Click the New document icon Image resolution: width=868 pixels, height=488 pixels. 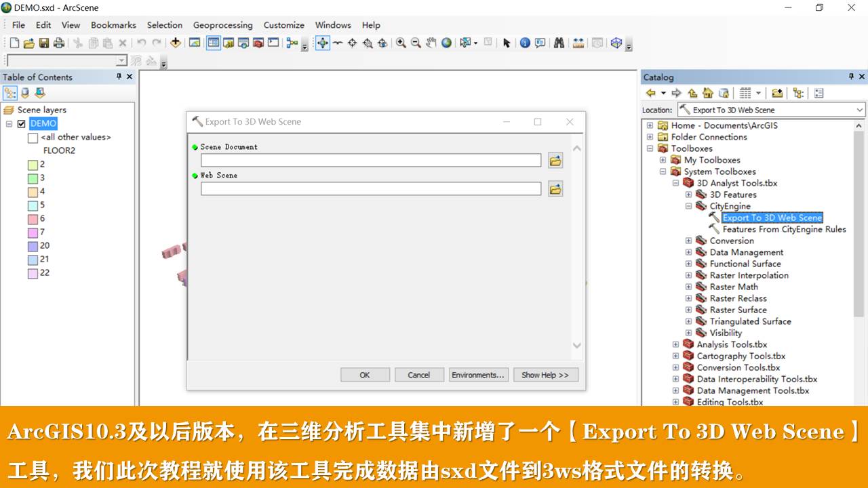(x=14, y=43)
